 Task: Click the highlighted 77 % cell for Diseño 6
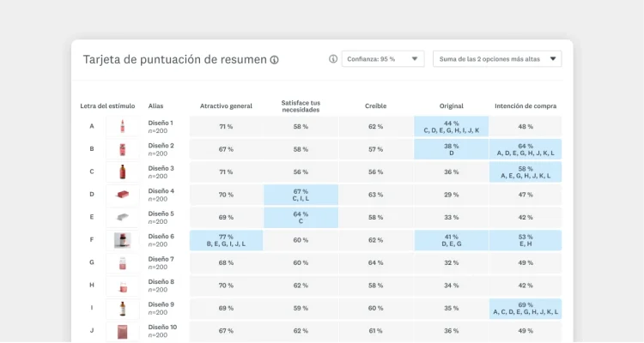click(x=226, y=240)
